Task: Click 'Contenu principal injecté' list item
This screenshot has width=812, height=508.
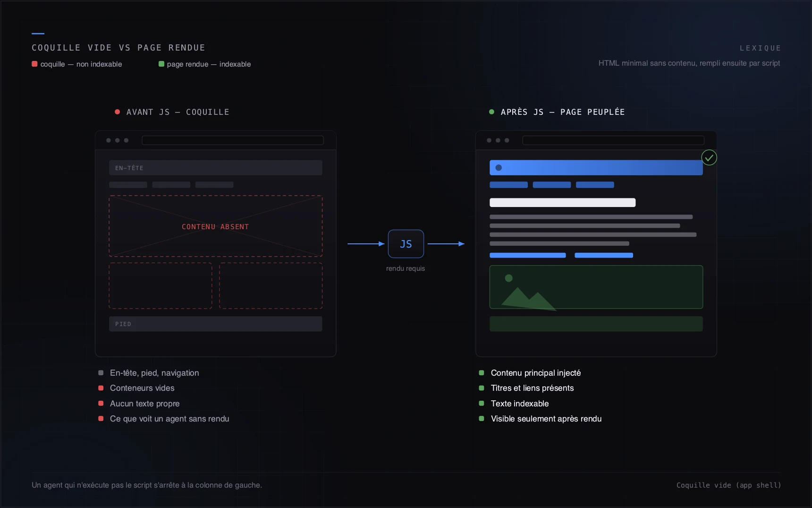Action: pos(536,373)
